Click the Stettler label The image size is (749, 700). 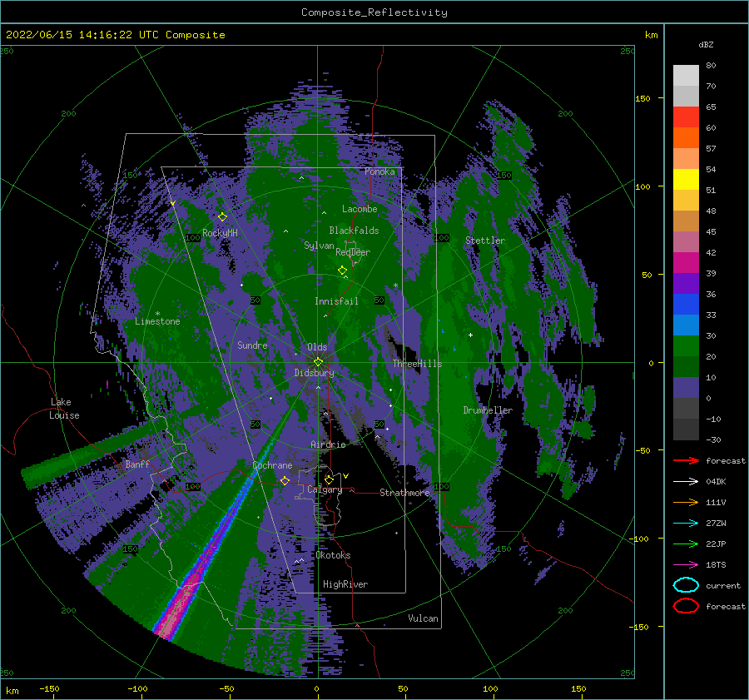[485, 241]
